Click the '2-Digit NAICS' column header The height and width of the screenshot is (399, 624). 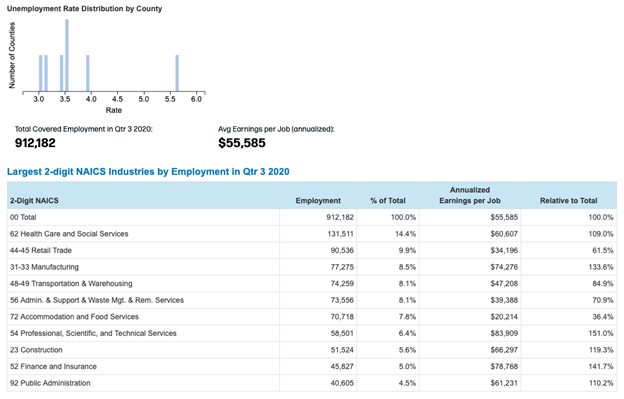coord(34,200)
